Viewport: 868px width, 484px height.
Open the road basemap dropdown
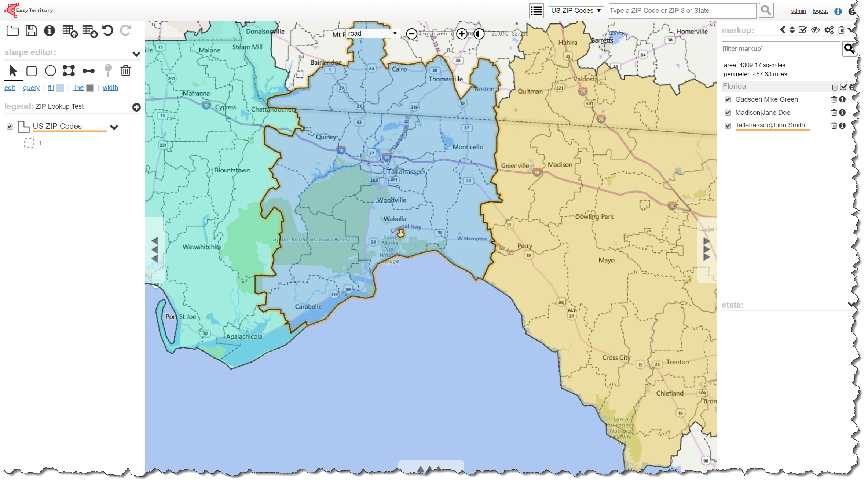(x=372, y=33)
